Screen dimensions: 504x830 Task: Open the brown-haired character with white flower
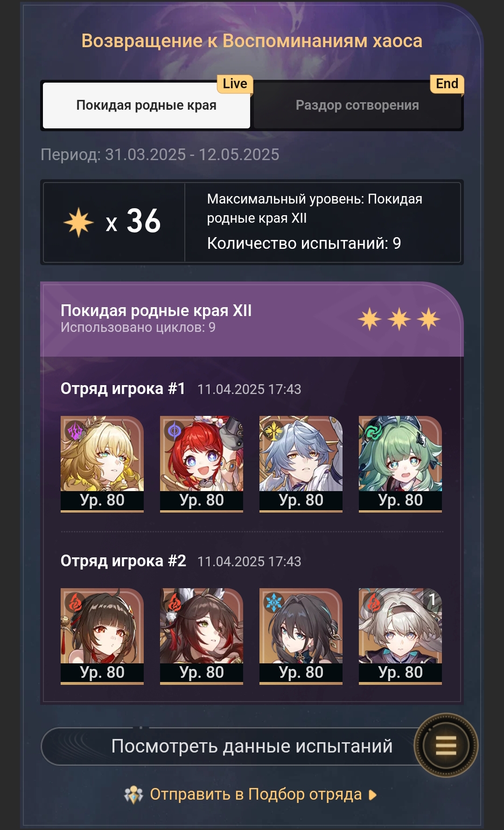(202, 636)
